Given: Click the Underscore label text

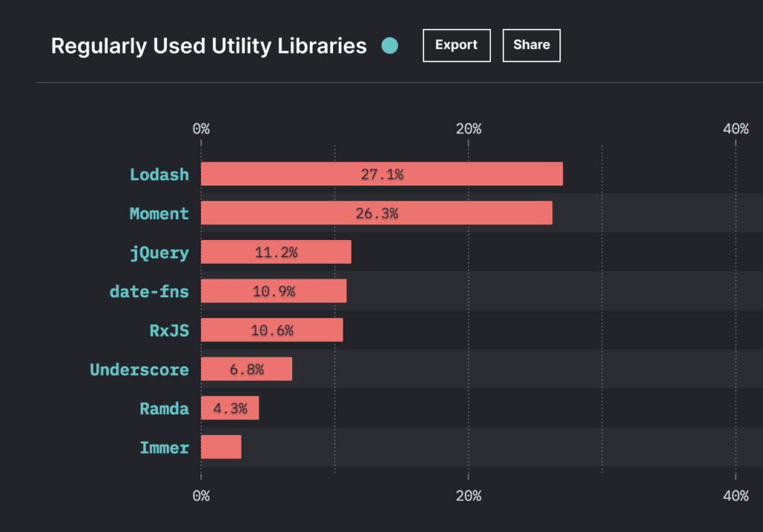Looking at the screenshot, I should (x=139, y=369).
